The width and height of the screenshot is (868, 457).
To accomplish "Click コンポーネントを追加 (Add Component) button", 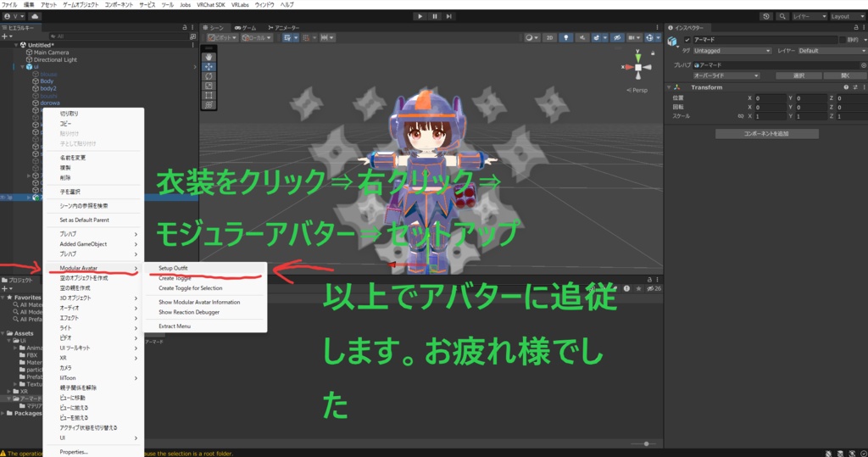I will pyautogui.click(x=766, y=133).
